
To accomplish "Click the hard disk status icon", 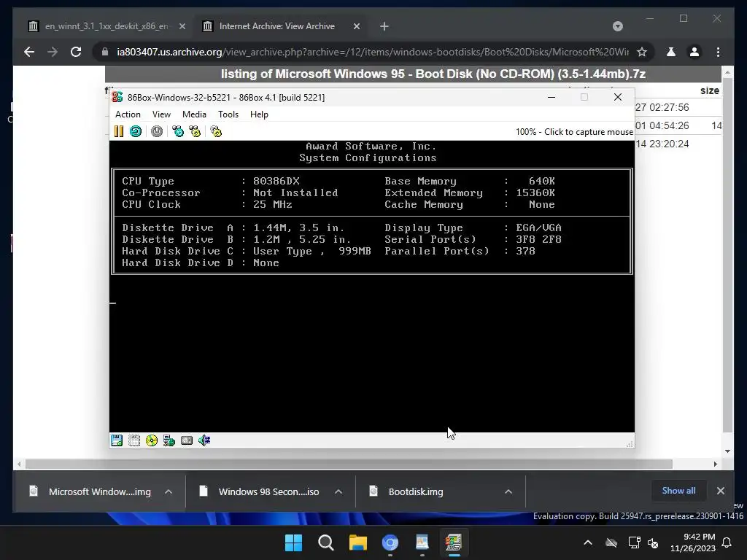I will pos(187,440).
